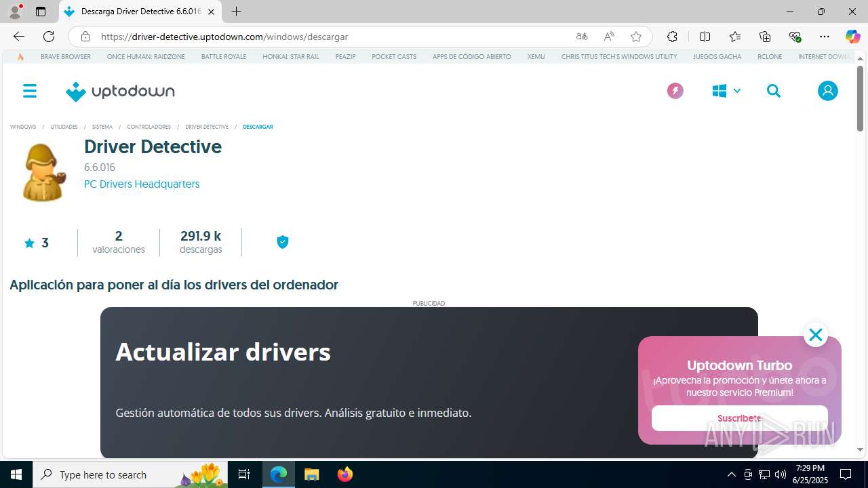Open tab actions menu icon
The height and width of the screenshot is (488, 868).
pos(41,12)
